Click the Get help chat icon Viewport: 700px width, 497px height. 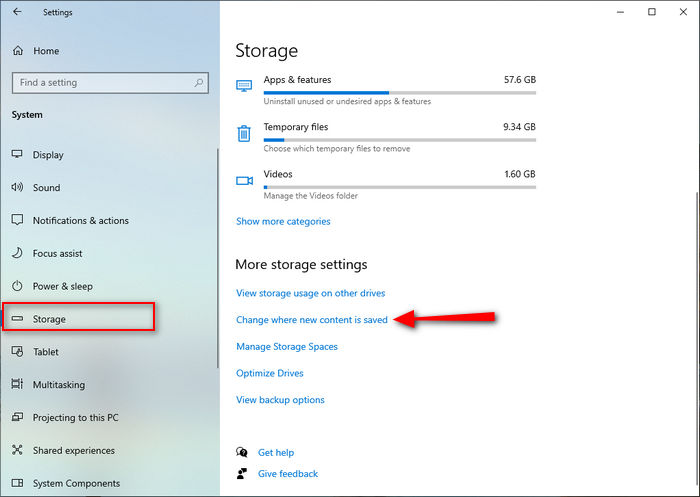[x=242, y=452]
